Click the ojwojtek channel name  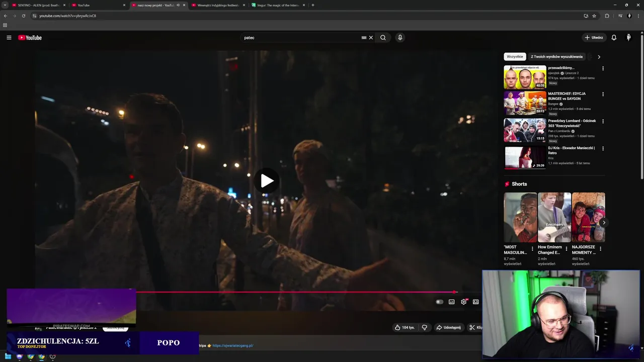pyautogui.click(x=554, y=73)
